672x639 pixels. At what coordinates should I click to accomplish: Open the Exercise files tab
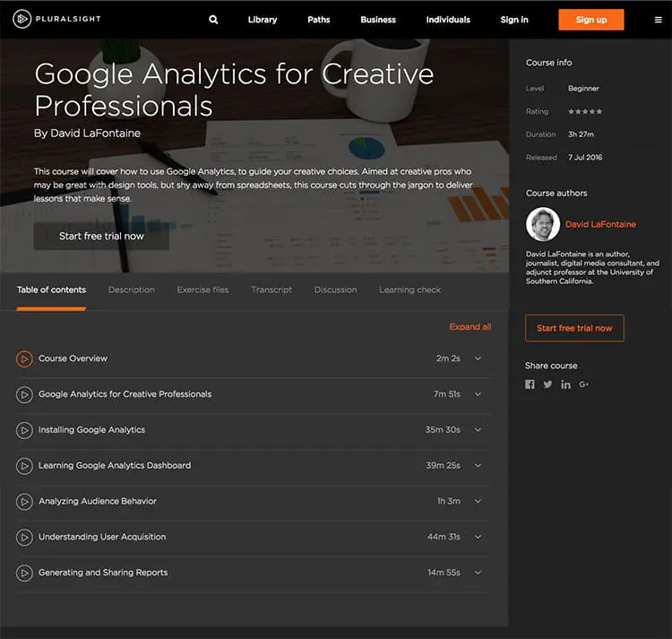(202, 289)
